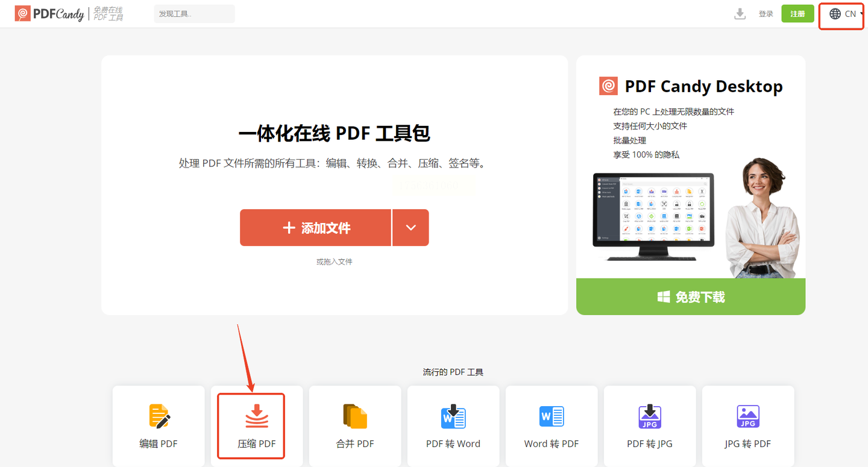The width and height of the screenshot is (868, 467).
Task: Click the 一体化在线 PDF 工具包 title
Action: point(335,133)
